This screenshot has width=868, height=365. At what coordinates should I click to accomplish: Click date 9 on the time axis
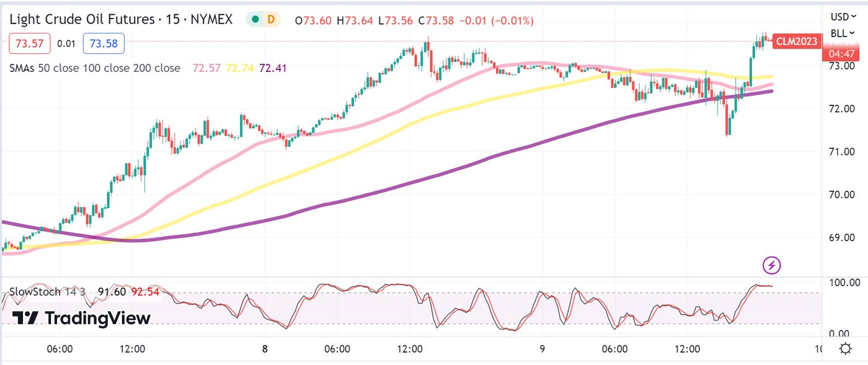(542, 349)
